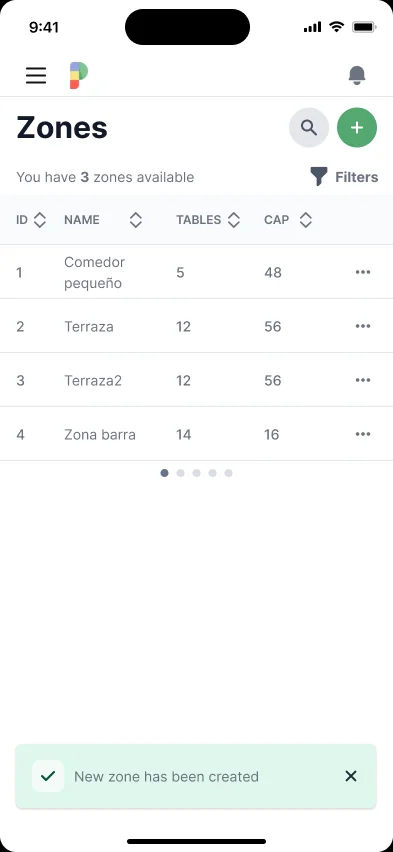
Task: Go to second page dot
Action: tap(180, 473)
